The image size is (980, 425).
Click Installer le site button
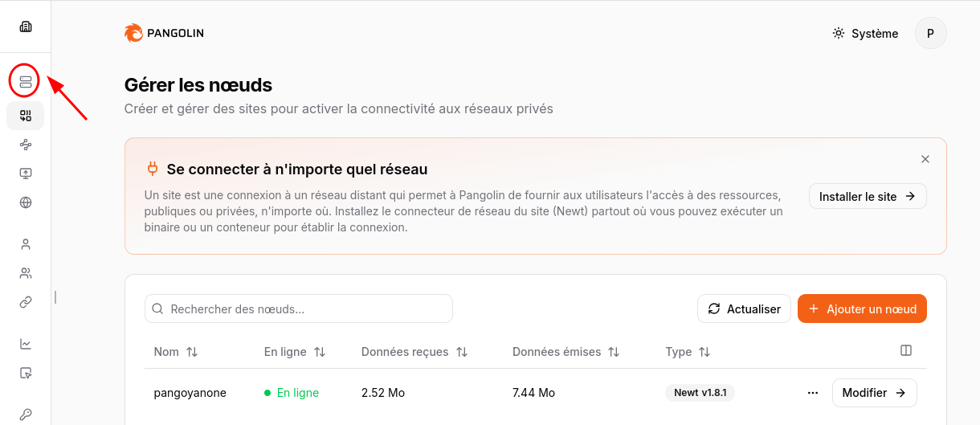[867, 197]
